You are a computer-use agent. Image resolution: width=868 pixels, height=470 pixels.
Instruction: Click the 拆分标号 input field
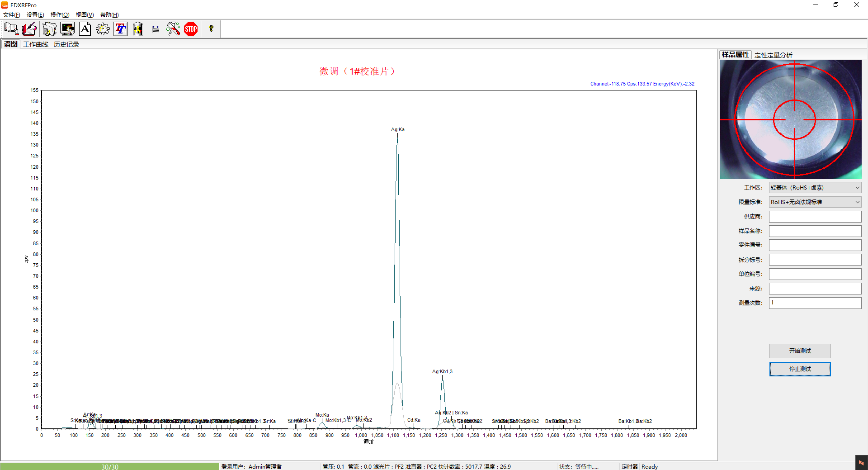[x=815, y=260]
